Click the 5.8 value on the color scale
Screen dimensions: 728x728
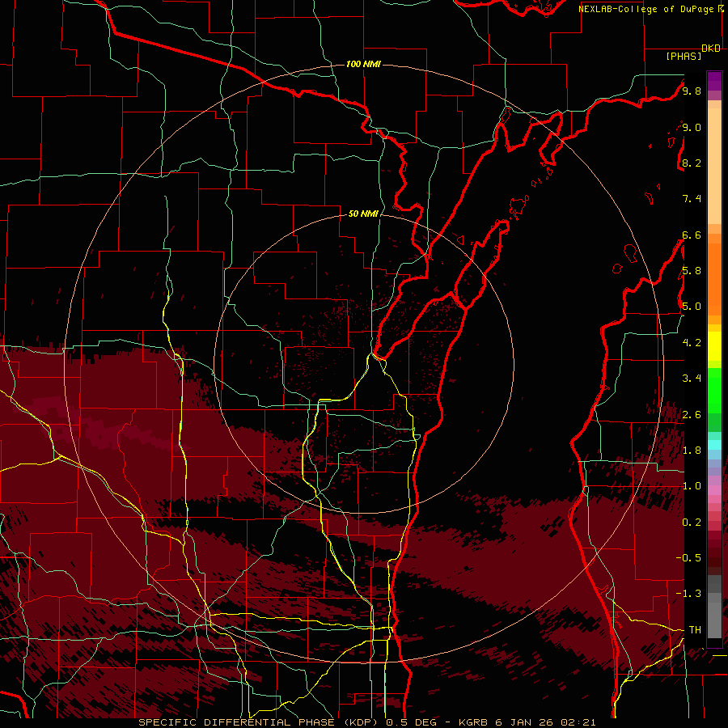click(x=692, y=271)
